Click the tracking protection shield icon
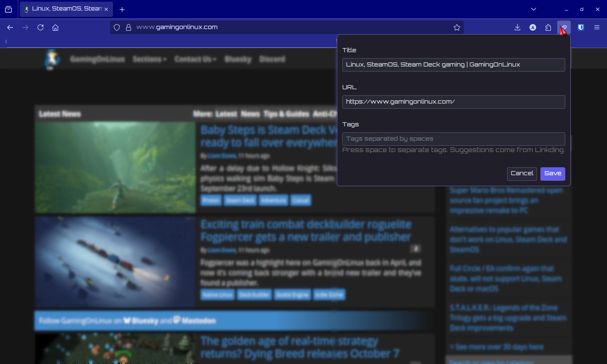The image size is (607, 364). (116, 27)
